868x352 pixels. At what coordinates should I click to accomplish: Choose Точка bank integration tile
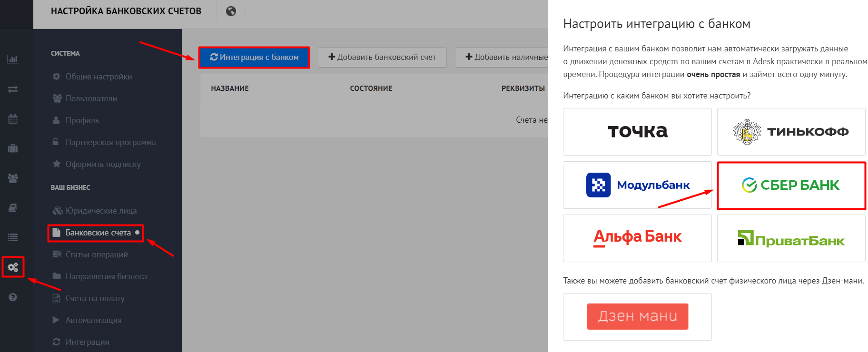pyautogui.click(x=637, y=132)
